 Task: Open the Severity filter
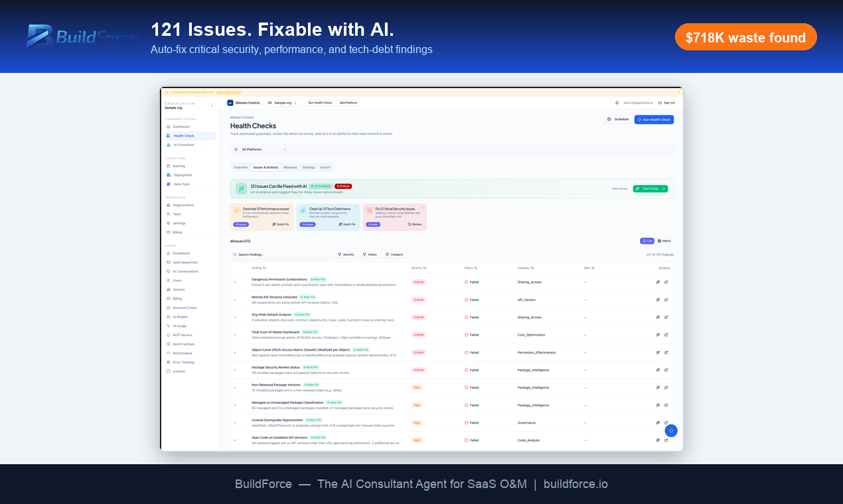tap(346, 255)
